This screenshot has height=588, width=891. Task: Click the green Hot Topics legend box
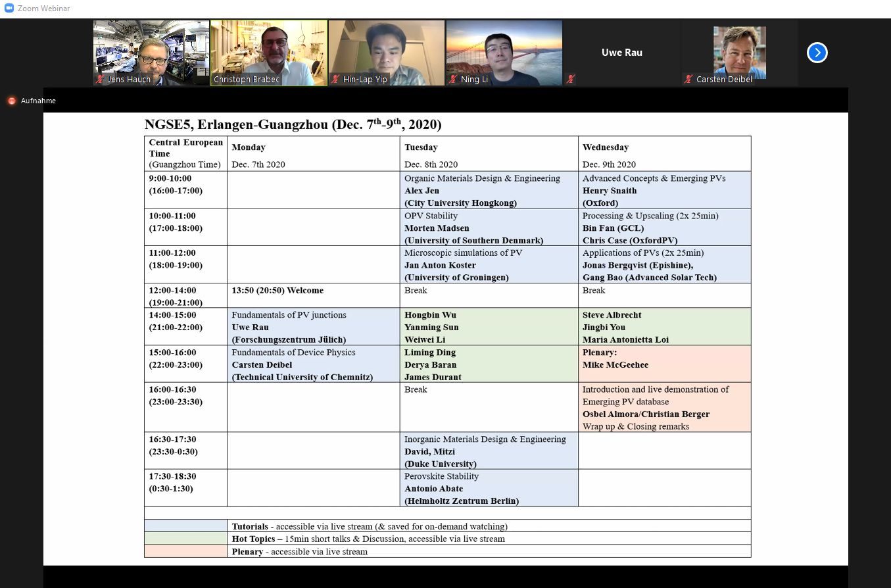point(185,539)
